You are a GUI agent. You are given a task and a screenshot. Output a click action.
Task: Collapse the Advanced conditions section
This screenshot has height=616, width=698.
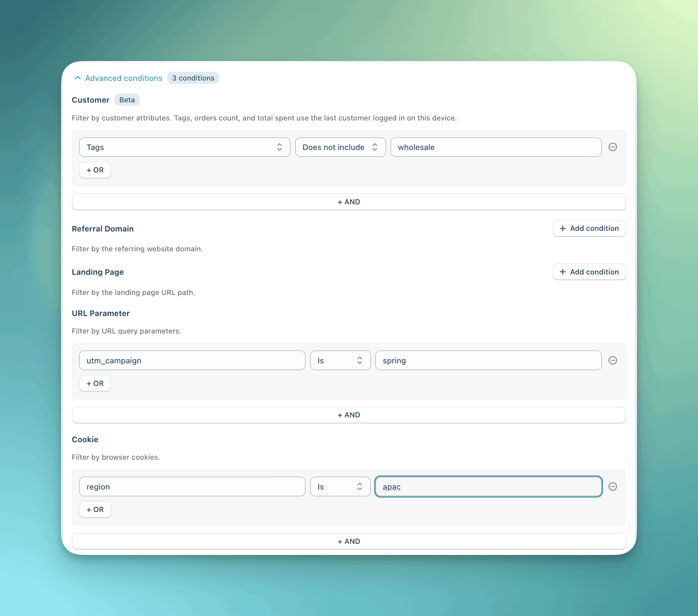point(118,78)
